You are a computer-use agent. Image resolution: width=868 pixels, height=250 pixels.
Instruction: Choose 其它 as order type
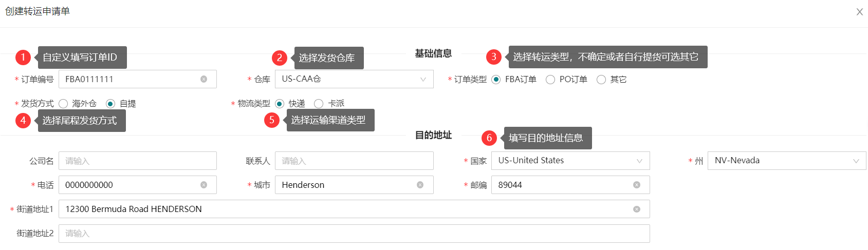[601, 80]
